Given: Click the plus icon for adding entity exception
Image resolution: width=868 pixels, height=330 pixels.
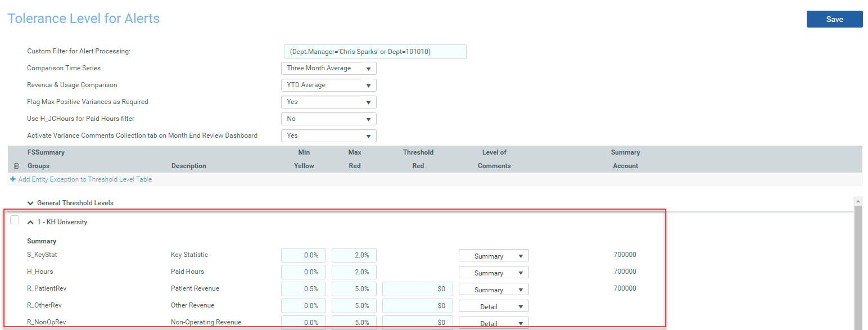Looking at the screenshot, I should (x=13, y=179).
